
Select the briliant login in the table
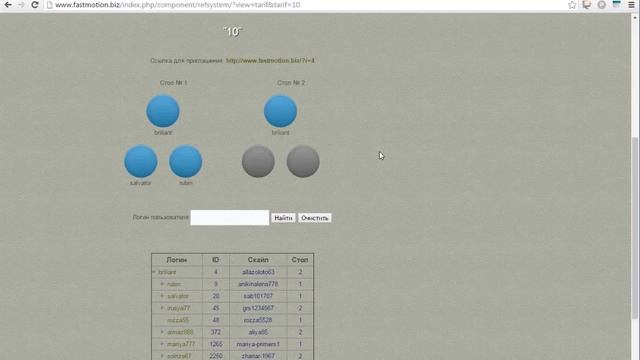click(x=167, y=272)
